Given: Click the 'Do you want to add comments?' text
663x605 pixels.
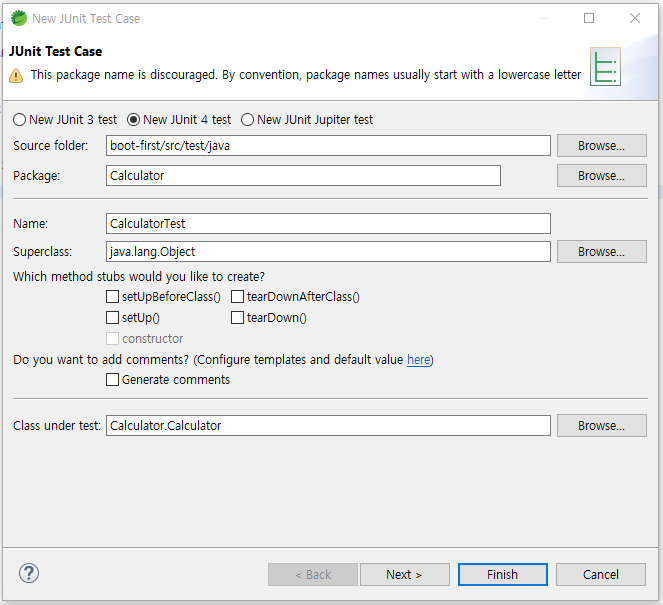Looking at the screenshot, I should (x=101, y=360).
